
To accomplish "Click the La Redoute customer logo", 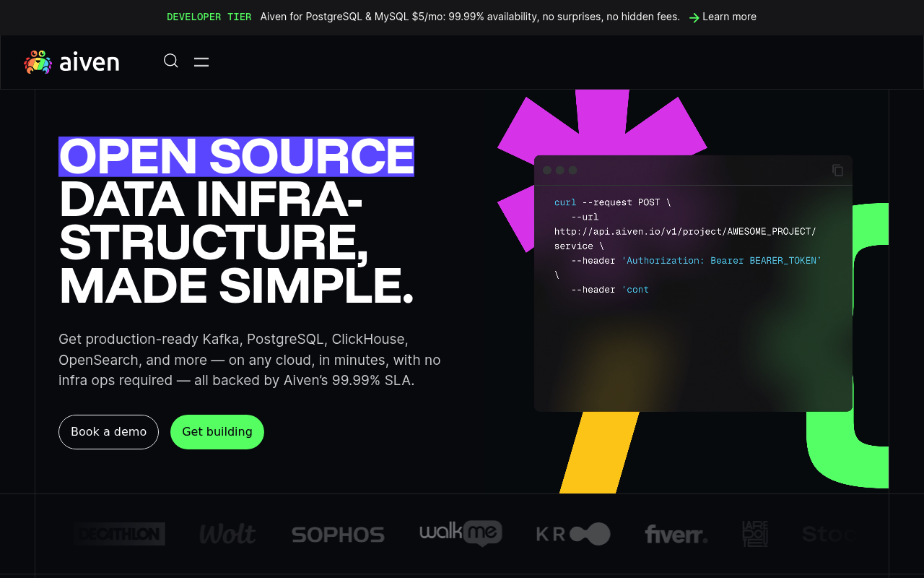I will [x=755, y=534].
